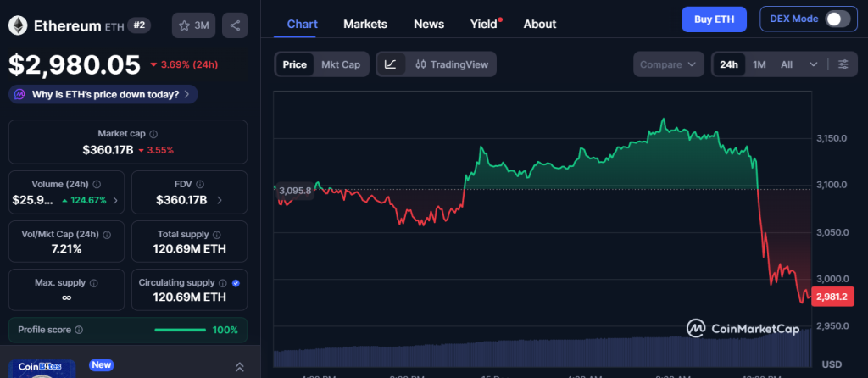The image size is (868, 378).
Task: Click the $360.17B market cap value
Action: click(x=108, y=149)
